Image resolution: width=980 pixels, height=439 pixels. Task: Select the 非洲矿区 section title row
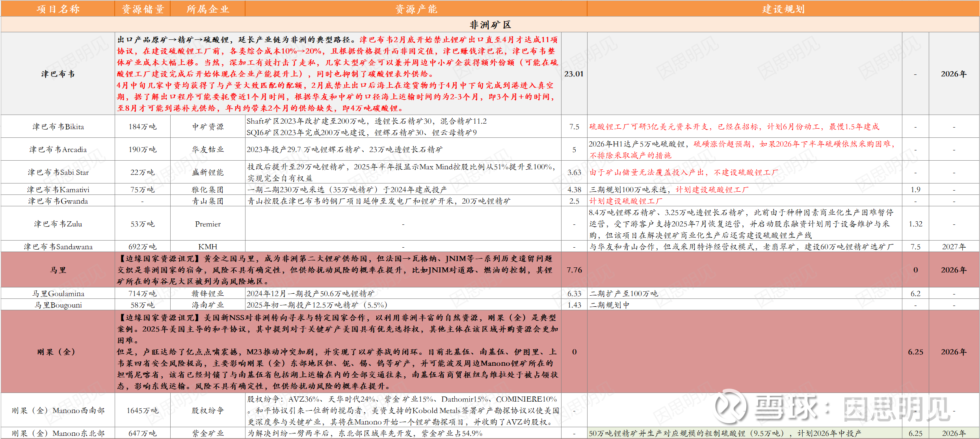pyautogui.click(x=490, y=25)
